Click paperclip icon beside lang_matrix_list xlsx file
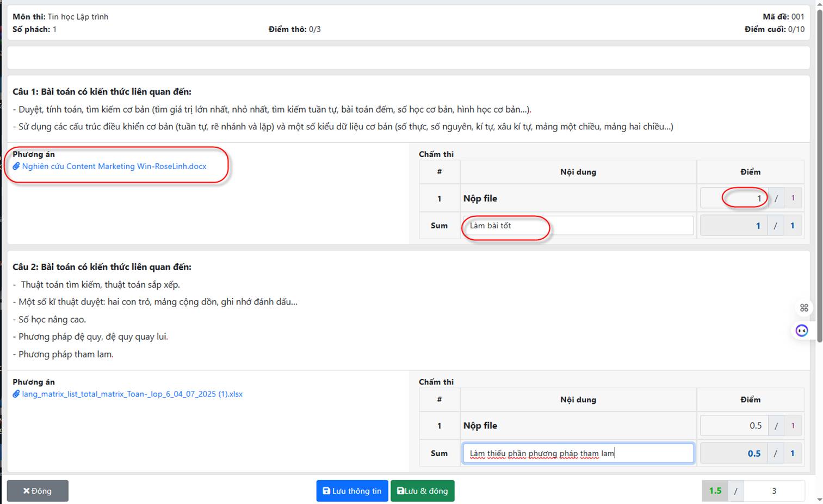 [x=16, y=394]
